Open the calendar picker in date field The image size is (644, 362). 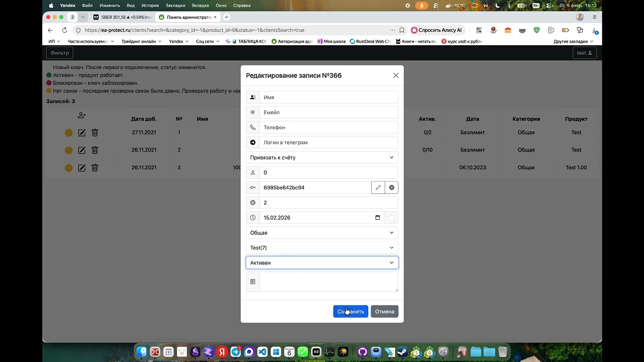(378, 218)
